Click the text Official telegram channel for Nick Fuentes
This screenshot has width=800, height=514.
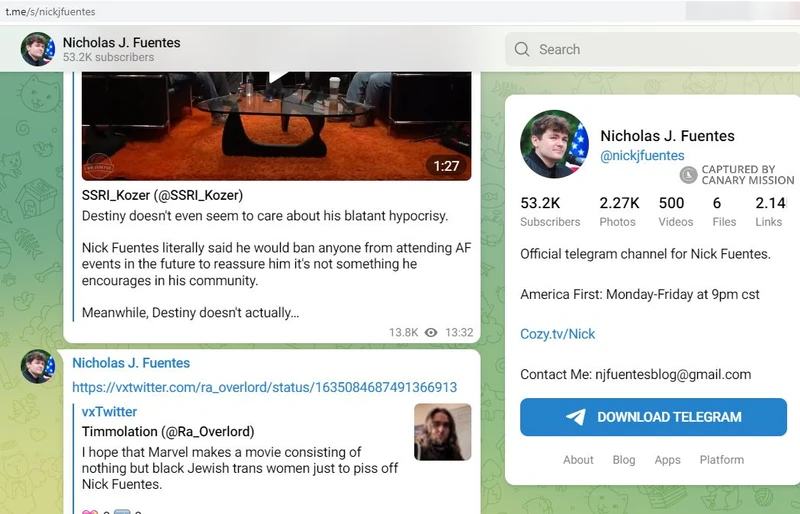pyautogui.click(x=645, y=254)
